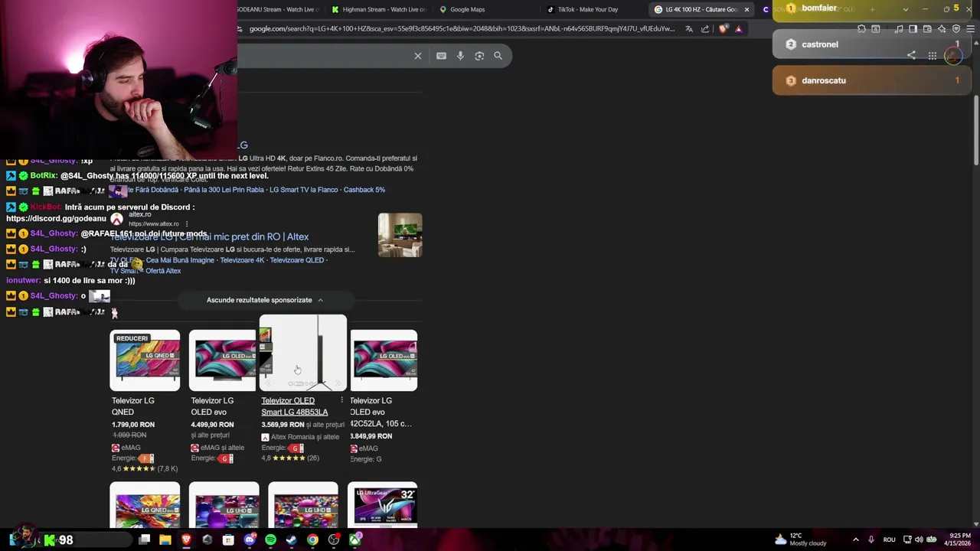This screenshot has width=980, height=551.
Task: Open the LG Smart TV la Flanco sitelink
Action: pyautogui.click(x=304, y=190)
